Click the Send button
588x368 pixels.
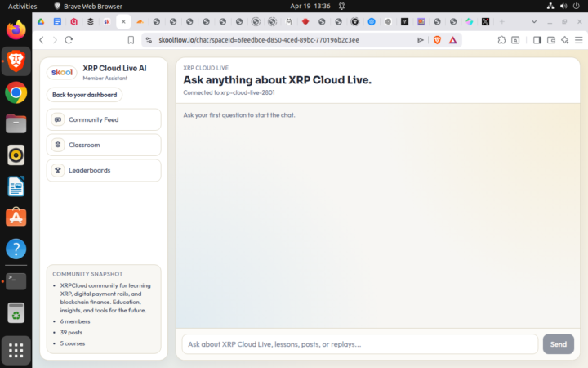click(558, 344)
